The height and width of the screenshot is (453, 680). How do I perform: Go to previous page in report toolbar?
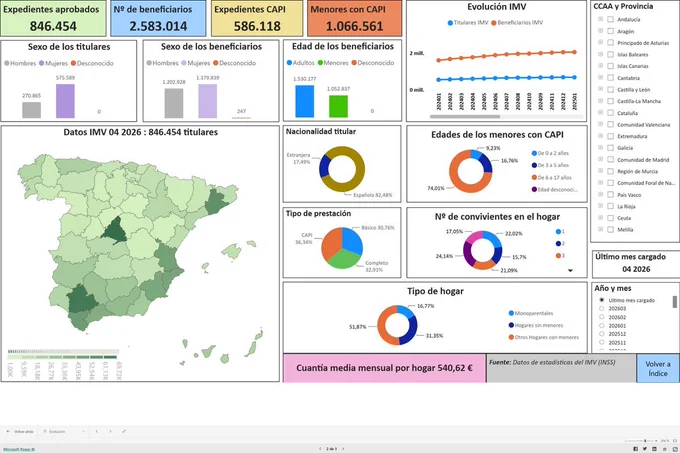click(97, 431)
